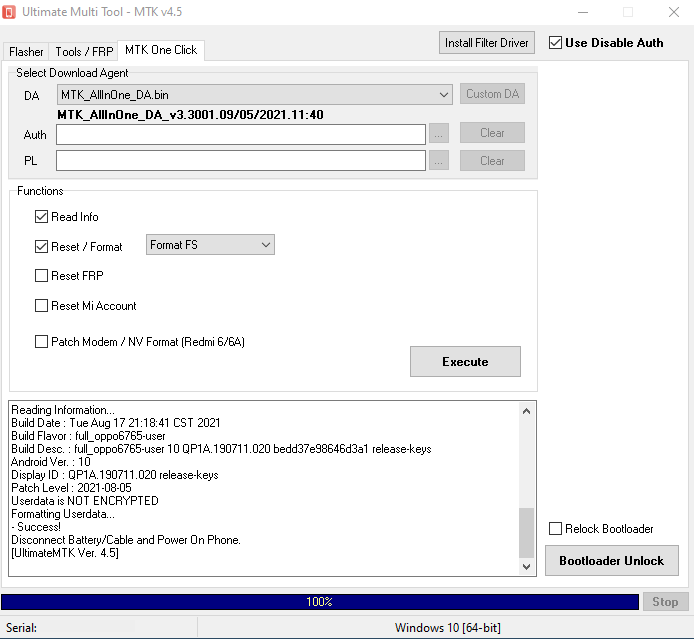Image resolution: width=694 pixels, height=639 pixels.
Task: Click the 'Userdata is NOT ENCRYPTED' log line
Action: (x=85, y=501)
